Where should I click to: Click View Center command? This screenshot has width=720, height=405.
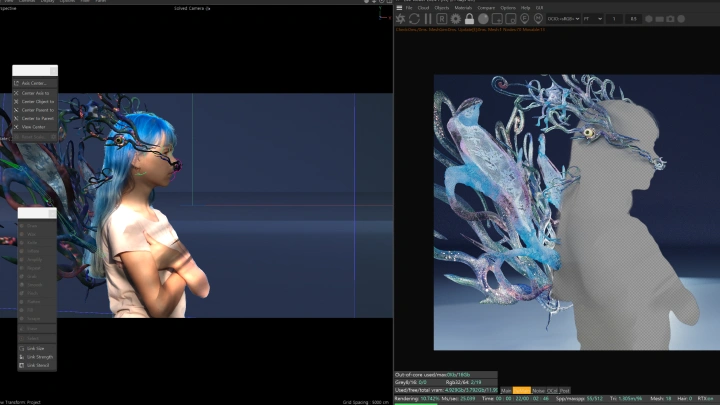(33, 127)
